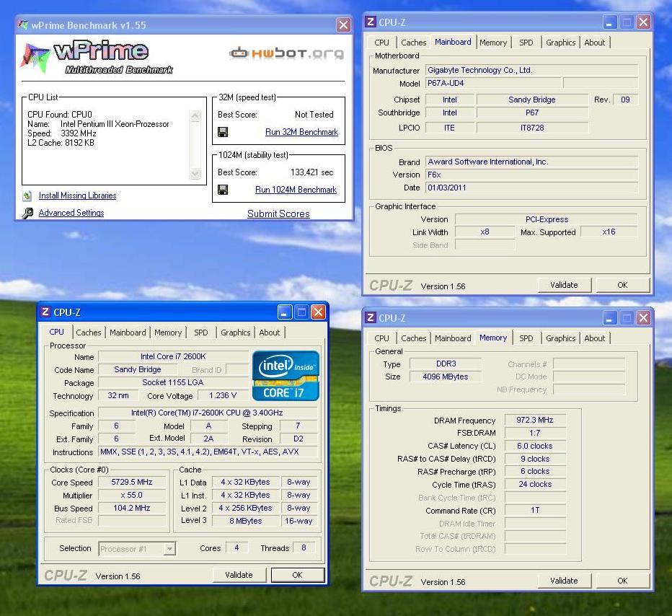The image size is (672, 616).
Task: Click the Core Voltage value 1.236 V
Action: coord(223,395)
